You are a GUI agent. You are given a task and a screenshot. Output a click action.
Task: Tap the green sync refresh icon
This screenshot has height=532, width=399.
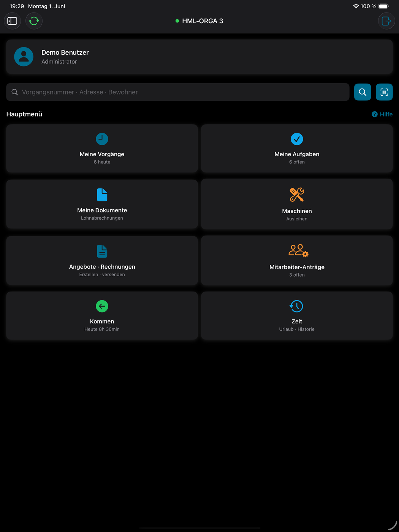click(34, 21)
